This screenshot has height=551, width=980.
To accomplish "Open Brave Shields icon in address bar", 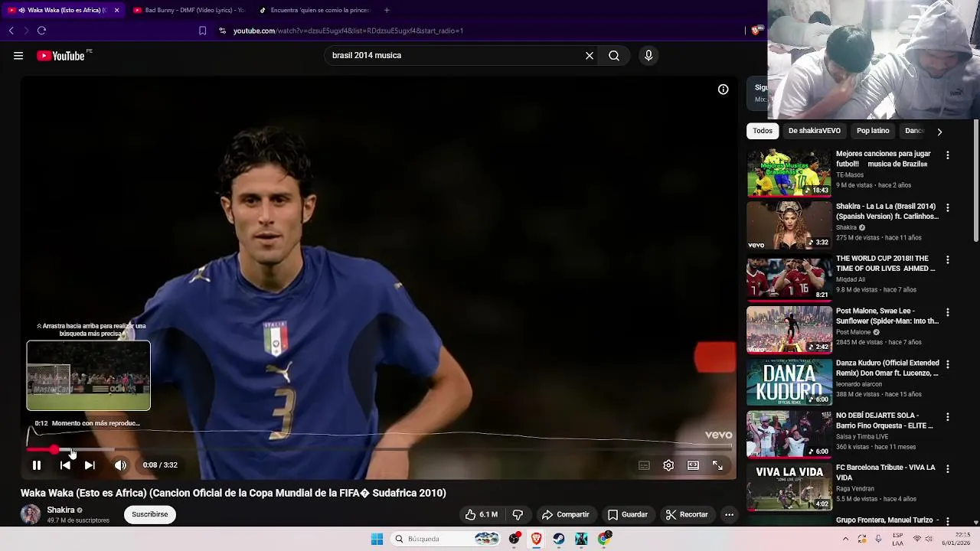I will click(x=756, y=31).
